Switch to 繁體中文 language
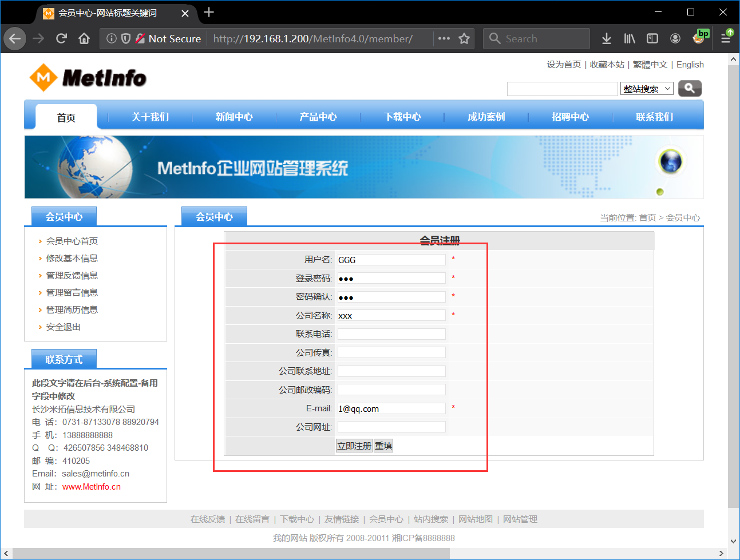This screenshot has width=740, height=560. [x=650, y=65]
